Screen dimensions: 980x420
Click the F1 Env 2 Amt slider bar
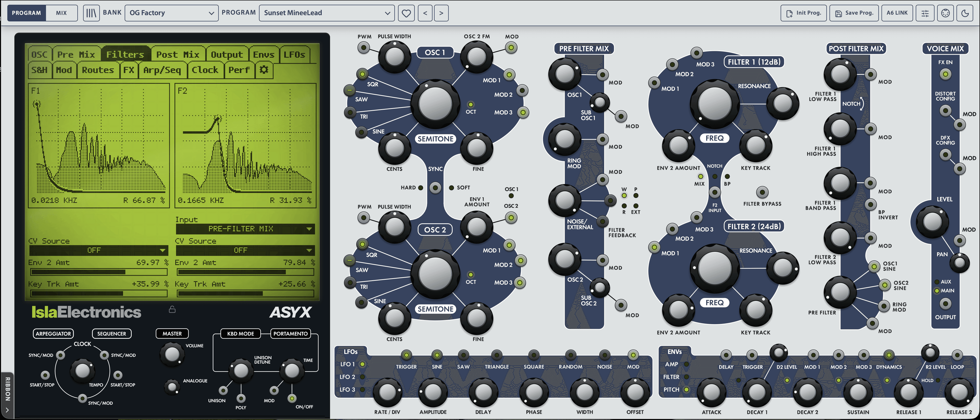[x=99, y=272]
